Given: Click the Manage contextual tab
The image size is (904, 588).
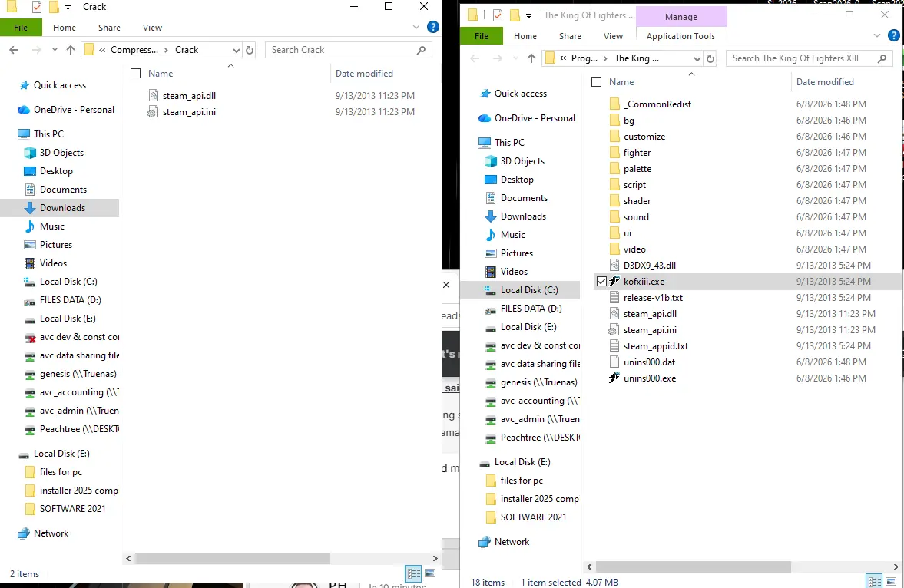Looking at the screenshot, I should [x=681, y=17].
